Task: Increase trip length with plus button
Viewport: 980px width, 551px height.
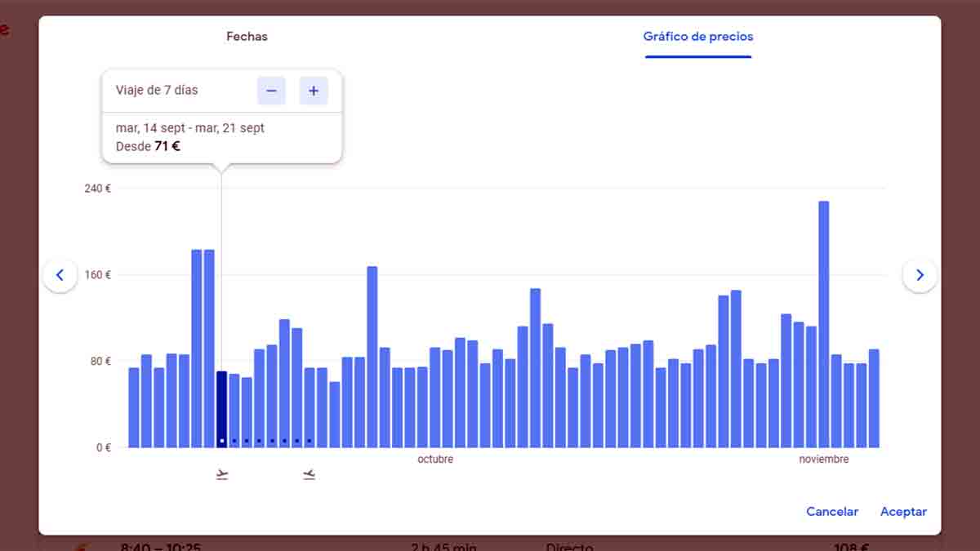Action: [314, 91]
